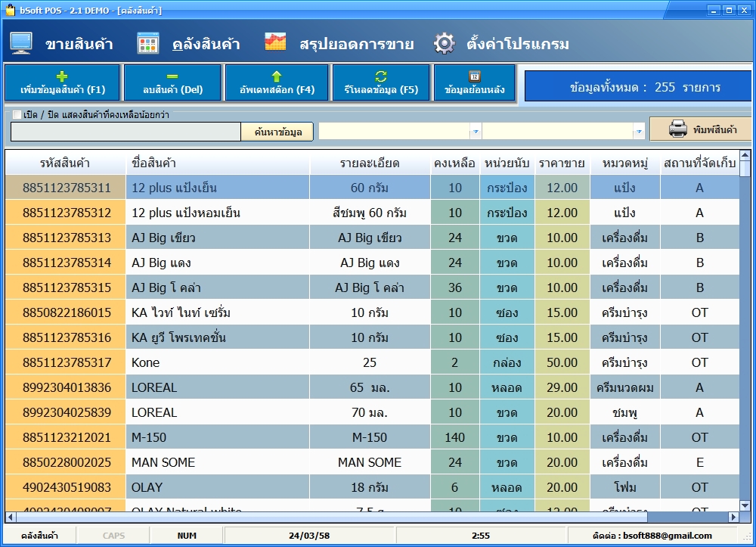Click the update stock green arrow icon
Image resolution: width=756 pixels, height=547 pixels.
click(277, 76)
